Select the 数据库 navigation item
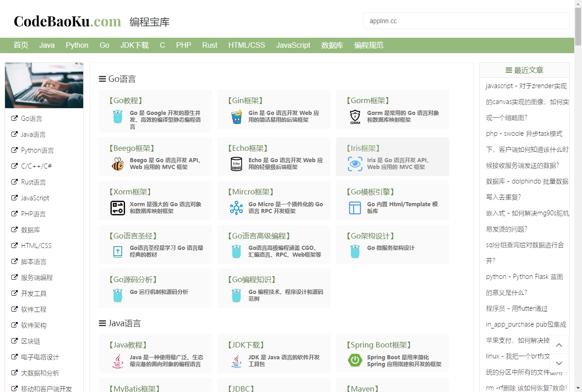 coord(332,45)
